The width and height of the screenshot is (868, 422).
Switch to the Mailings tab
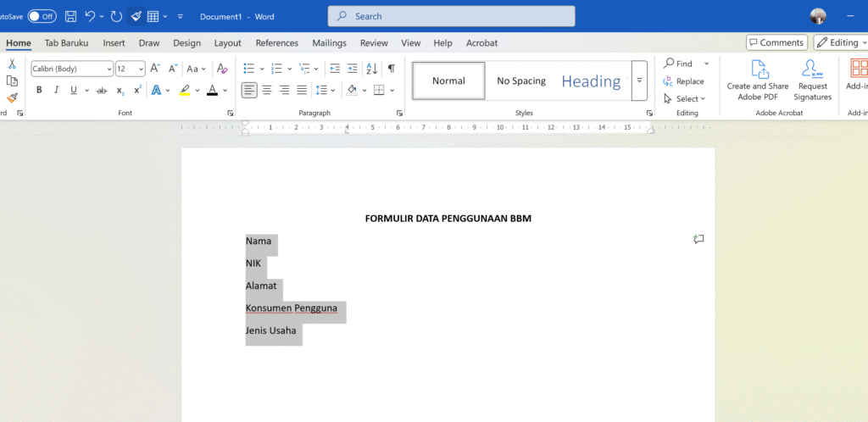pyautogui.click(x=330, y=42)
